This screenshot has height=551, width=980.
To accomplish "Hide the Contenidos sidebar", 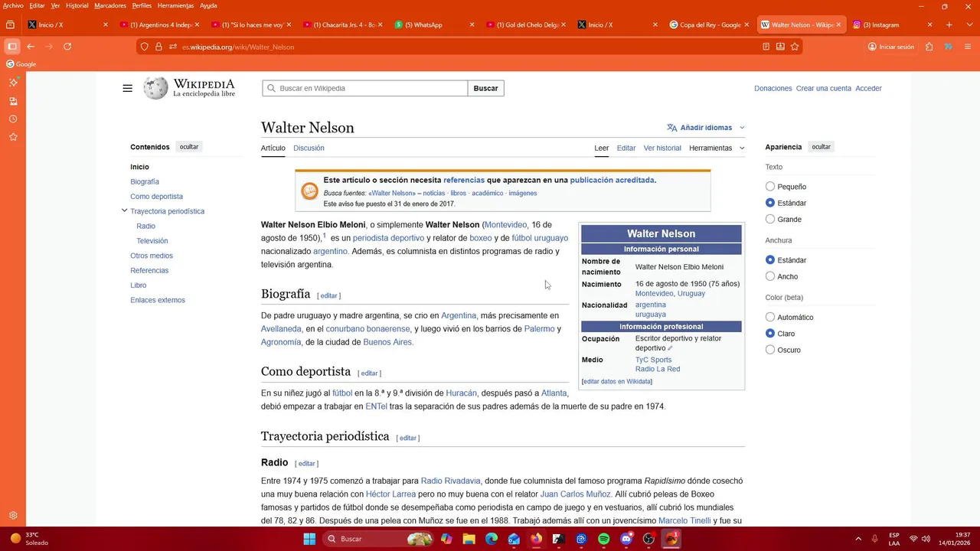I will (x=189, y=147).
